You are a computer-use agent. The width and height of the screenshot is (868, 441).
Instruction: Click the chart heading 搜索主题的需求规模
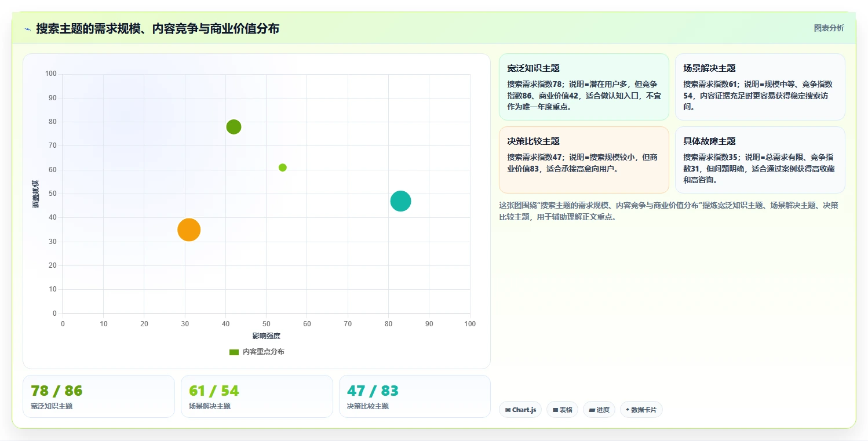pyautogui.click(x=158, y=28)
